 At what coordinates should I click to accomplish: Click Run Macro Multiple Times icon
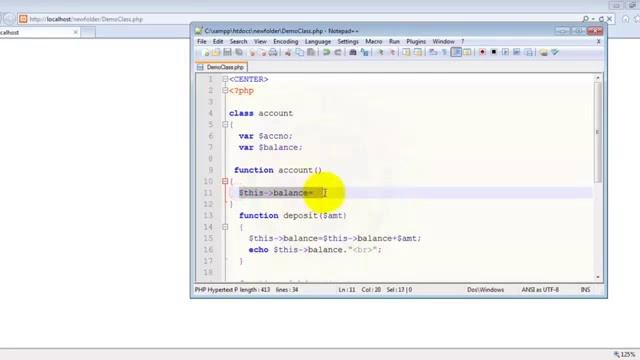coord(517,52)
